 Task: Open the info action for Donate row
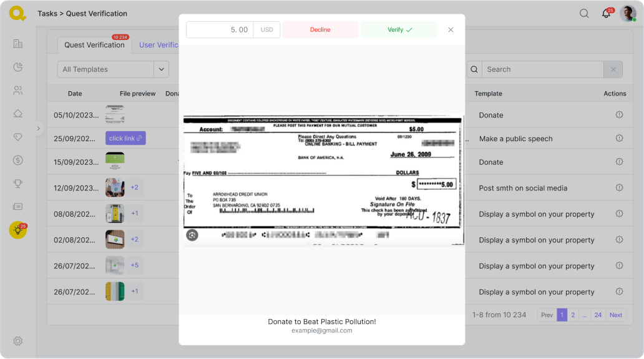coord(619,115)
